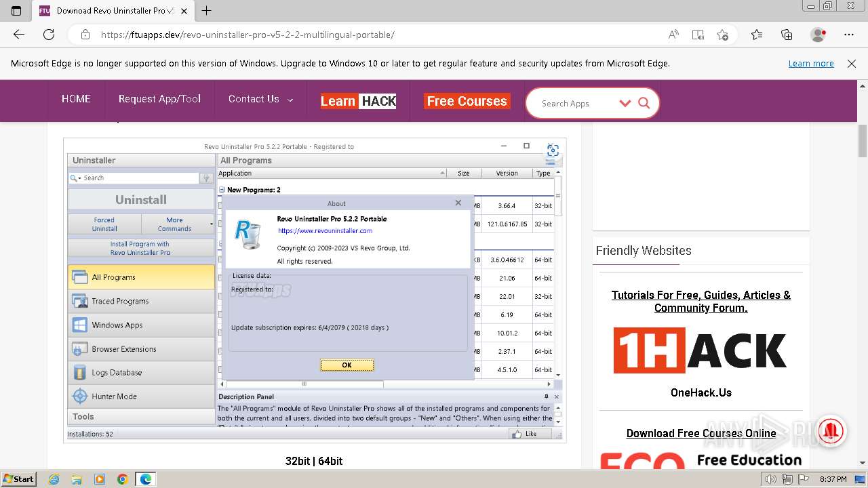Close the Download Revo Uninstaller tab

[x=184, y=11]
